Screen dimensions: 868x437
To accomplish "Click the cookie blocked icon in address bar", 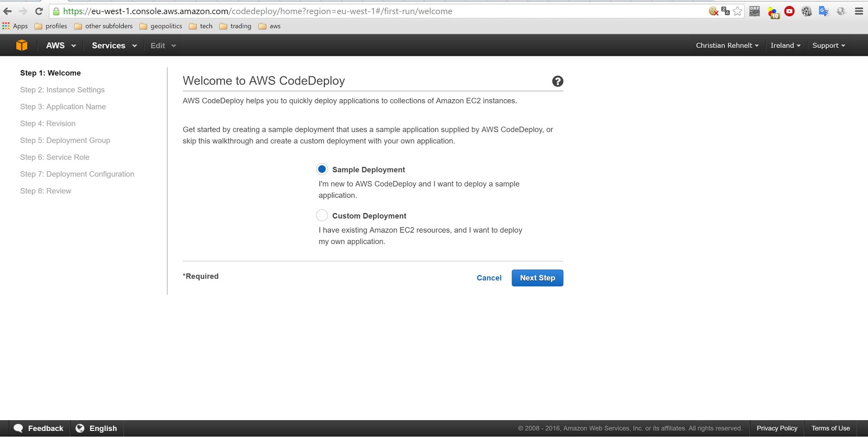I will point(713,11).
